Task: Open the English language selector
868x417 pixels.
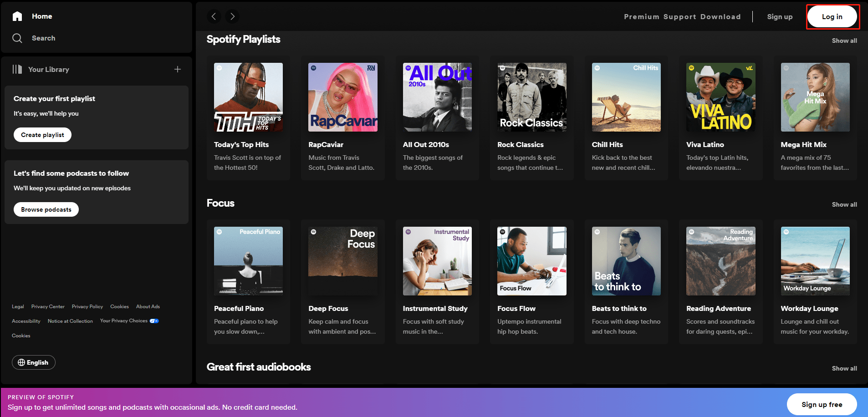Action: pyautogui.click(x=34, y=362)
